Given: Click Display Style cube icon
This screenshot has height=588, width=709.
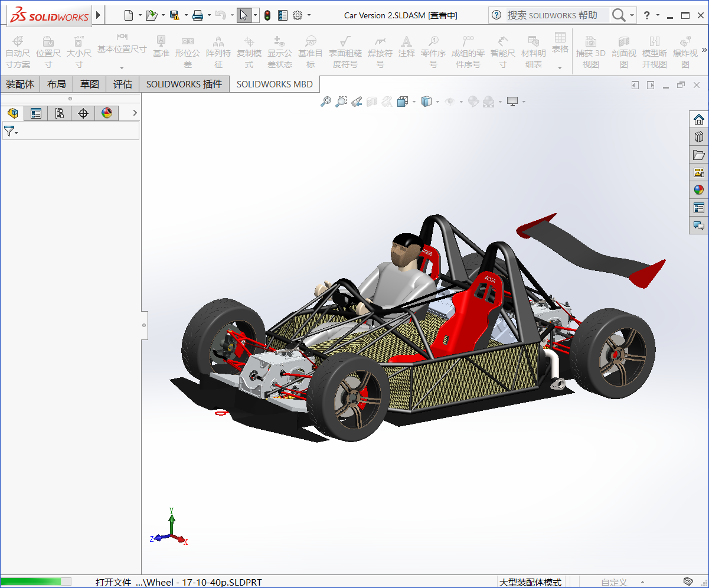Looking at the screenshot, I should click(x=427, y=102).
